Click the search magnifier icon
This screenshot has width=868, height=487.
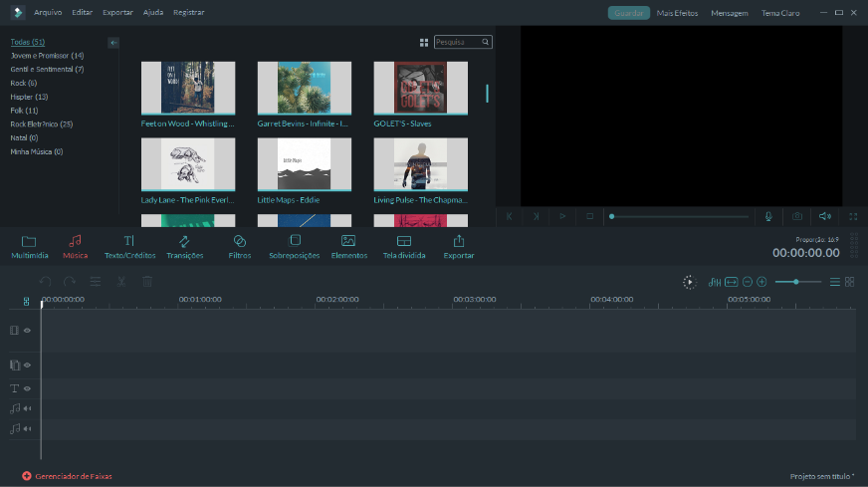pos(486,42)
